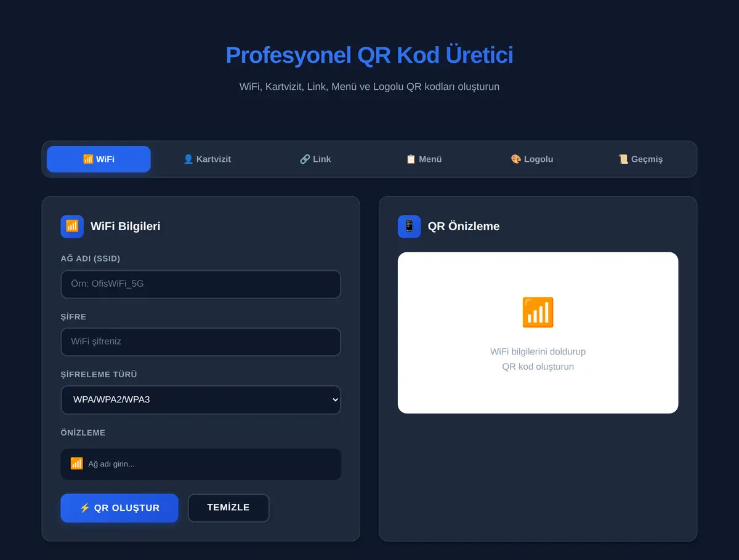The image size is (739, 560).
Task: Switch to the WiFi tab
Action: click(x=99, y=159)
